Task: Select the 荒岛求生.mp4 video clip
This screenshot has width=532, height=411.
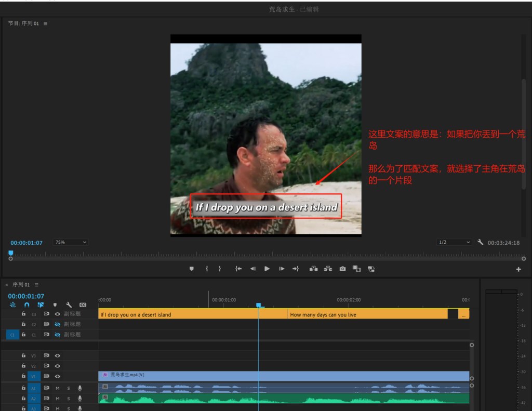Action: 284,376
